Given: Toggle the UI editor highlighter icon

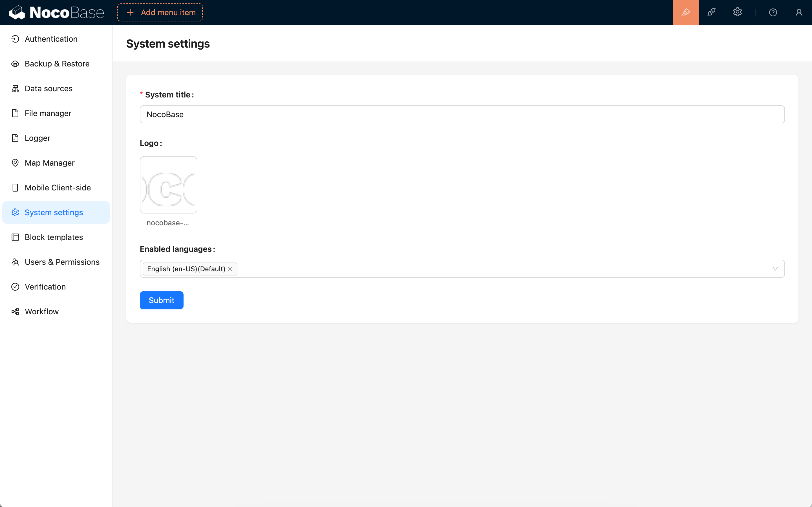Looking at the screenshot, I should coord(685,12).
